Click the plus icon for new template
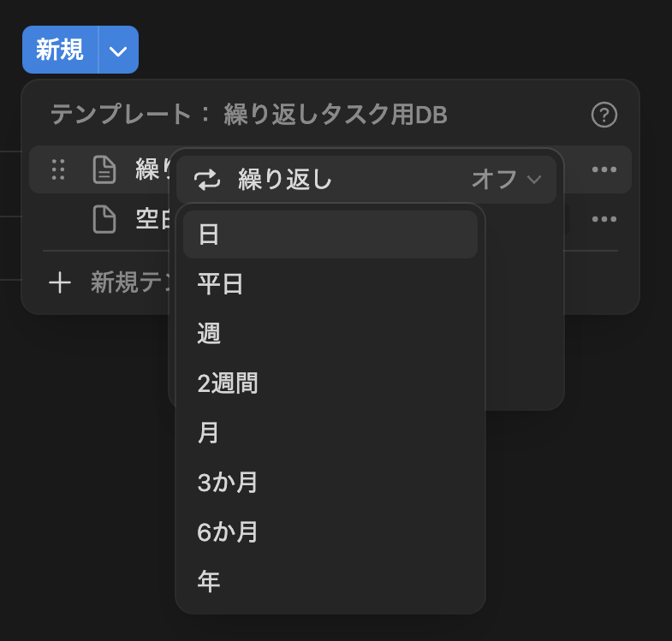Viewport: 672px width, 641px height. [x=60, y=282]
